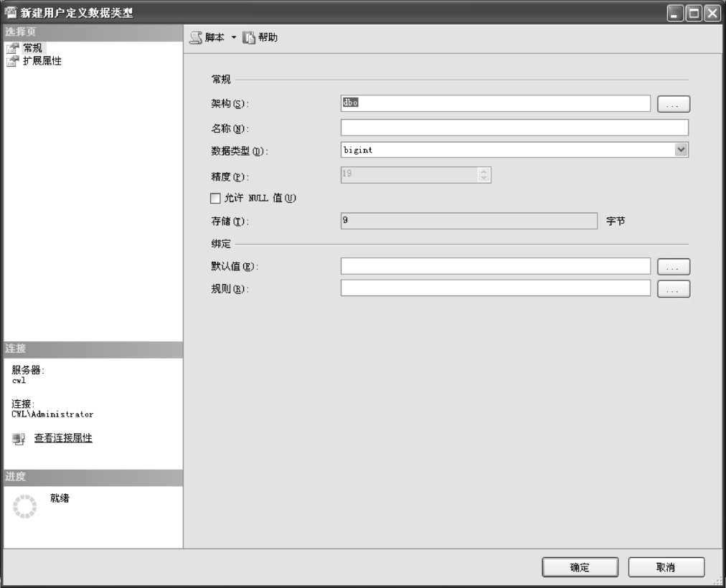
Task: Click the 帮助 help icon
Action: [x=249, y=37]
